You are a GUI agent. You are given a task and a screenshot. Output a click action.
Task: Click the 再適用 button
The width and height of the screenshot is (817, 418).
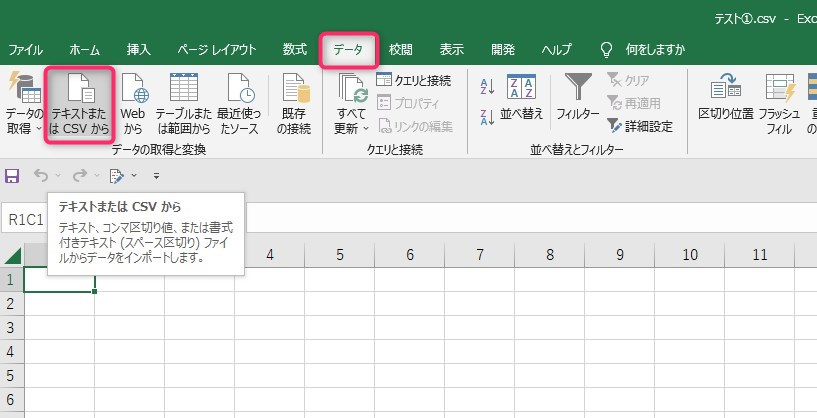[634, 103]
